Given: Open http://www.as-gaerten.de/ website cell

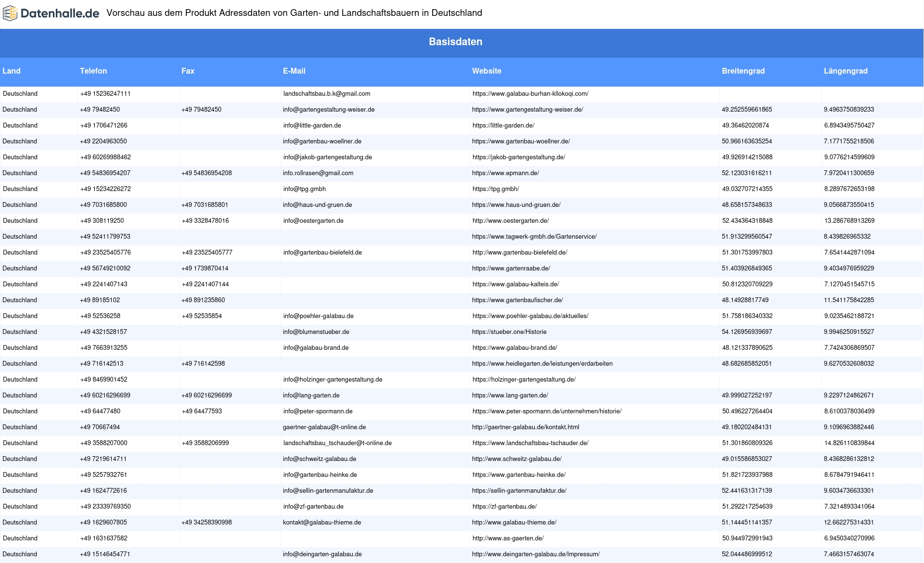Looking at the screenshot, I should [508, 538].
